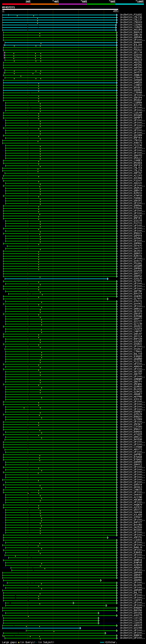Select label UniRef100_B6KHJ9

(x=131, y=32)
